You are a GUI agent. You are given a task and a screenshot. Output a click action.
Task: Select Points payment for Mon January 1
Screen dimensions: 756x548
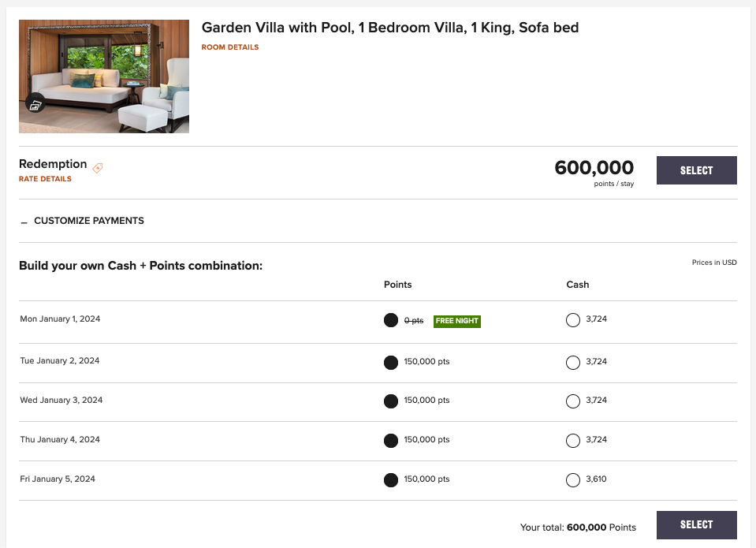pos(390,320)
